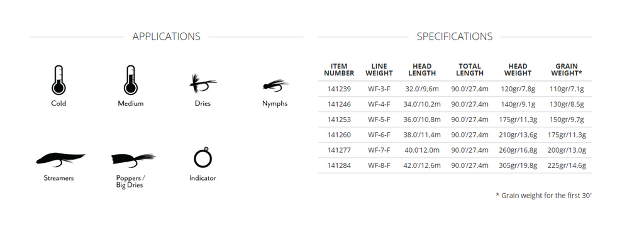Click the HEAD LENGTH column header
Image resolution: width=644 pixels, height=234 pixels.
(x=422, y=70)
